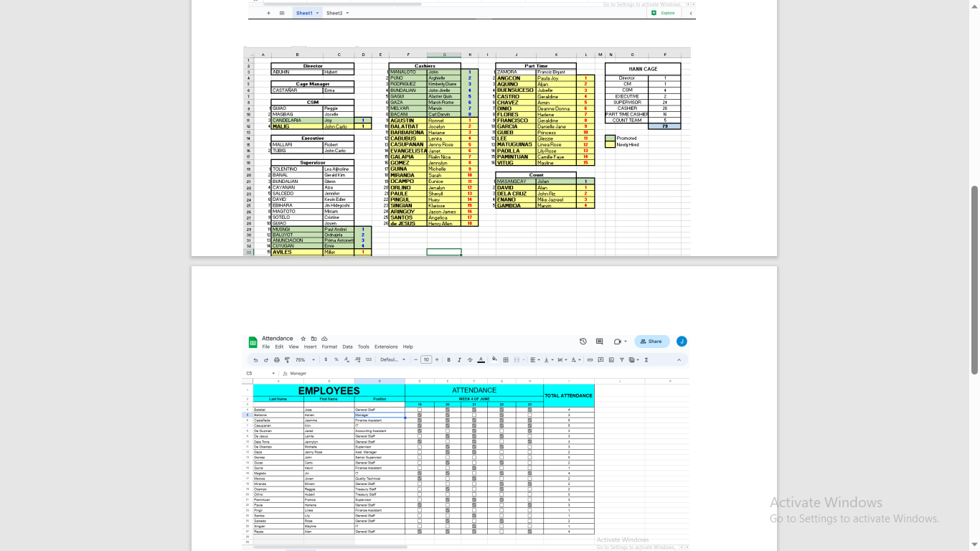Click the Move to folder icon
This screenshot has height=551, width=980.
[314, 339]
